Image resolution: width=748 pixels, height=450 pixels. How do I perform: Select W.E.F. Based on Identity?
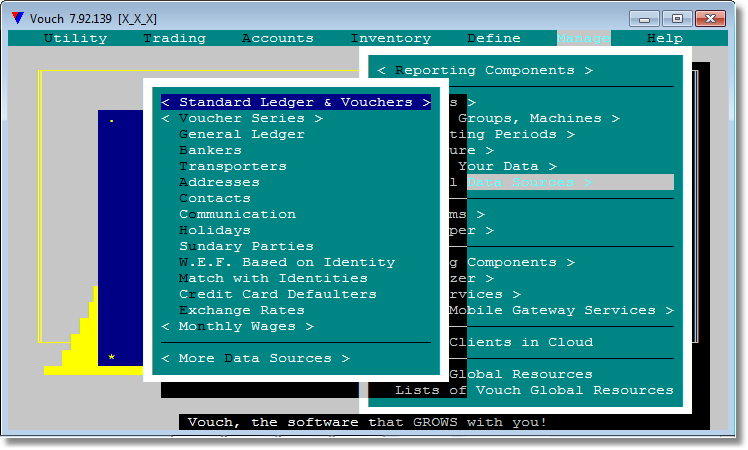coord(287,262)
